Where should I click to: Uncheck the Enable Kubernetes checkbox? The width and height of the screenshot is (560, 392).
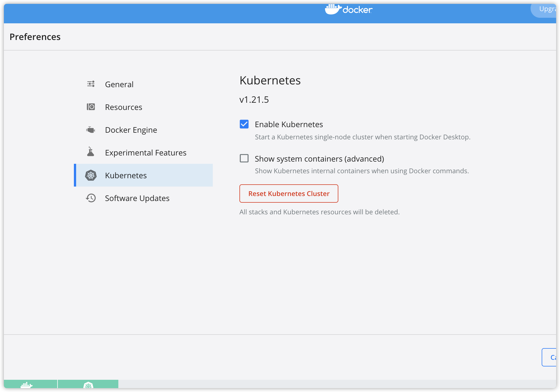244,124
